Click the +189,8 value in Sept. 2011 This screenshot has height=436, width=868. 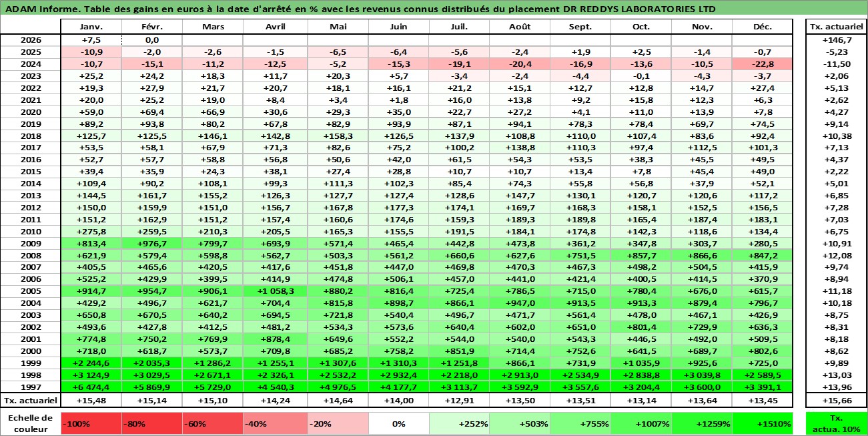[x=580, y=220]
